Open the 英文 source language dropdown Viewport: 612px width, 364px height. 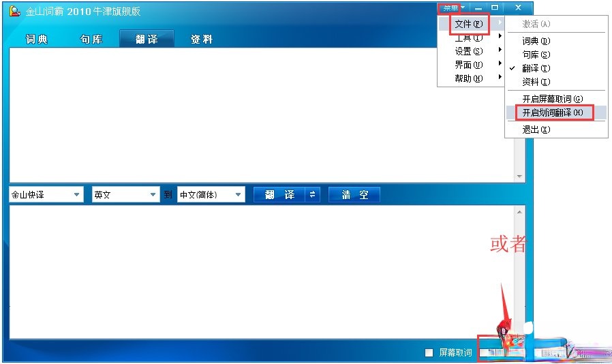[125, 194]
